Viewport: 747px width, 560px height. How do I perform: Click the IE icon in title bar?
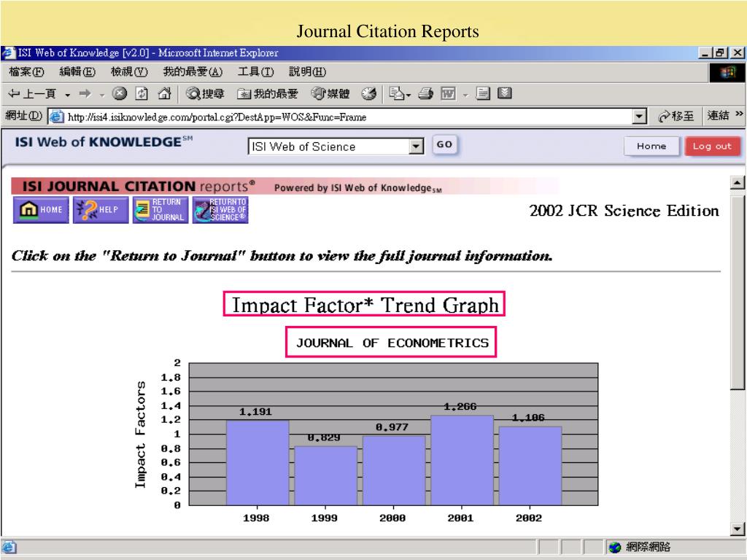9,52
